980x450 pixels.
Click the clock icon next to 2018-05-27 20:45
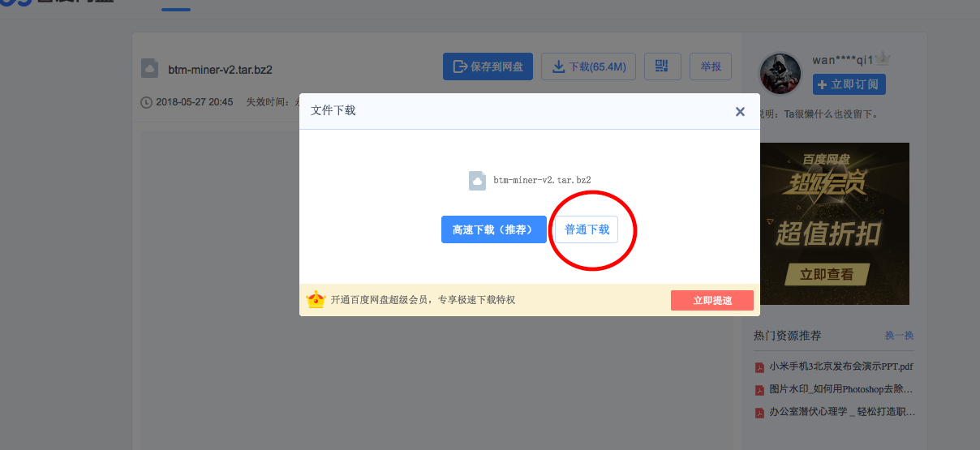pos(146,102)
